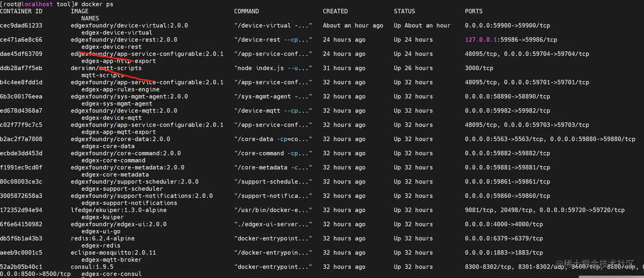The image size is (644, 278).
Task: Click the IMAGE column header
Action: pos(80,11)
